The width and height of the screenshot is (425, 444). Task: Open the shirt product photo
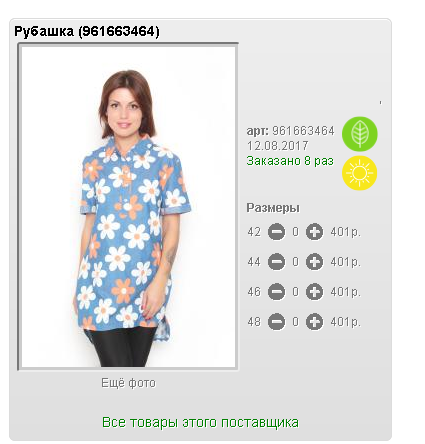(128, 207)
